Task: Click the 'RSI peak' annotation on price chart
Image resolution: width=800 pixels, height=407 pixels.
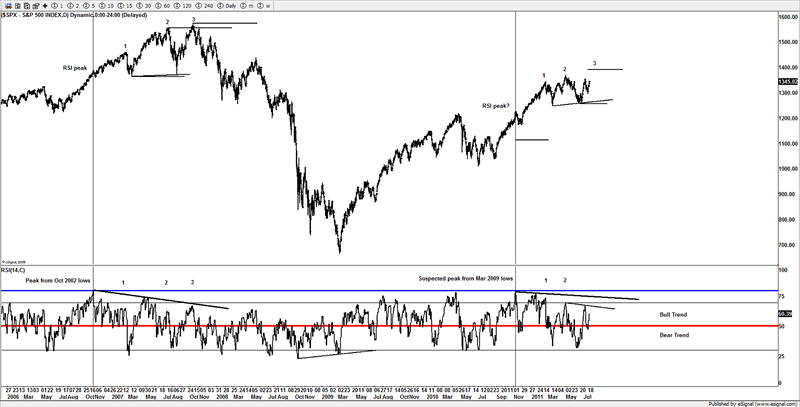Action: click(x=75, y=68)
